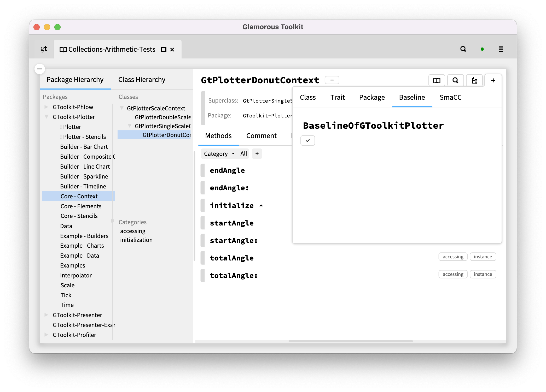The height and width of the screenshot is (392, 546).
Task: Toggle the instance tag on totalAngle:
Action: (x=483, y=274)
